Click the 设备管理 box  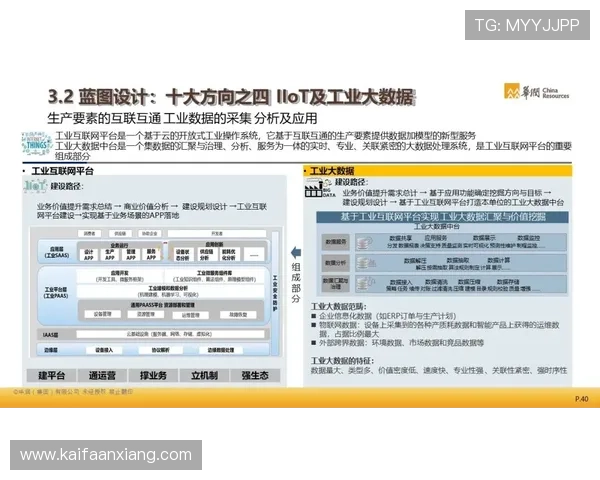tap(103, 314)
